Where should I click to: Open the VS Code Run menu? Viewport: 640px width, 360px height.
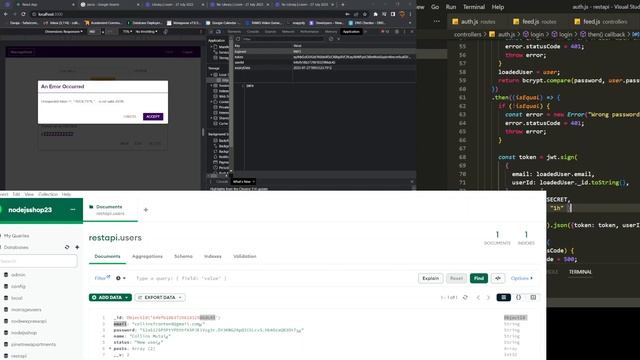point(451,7)
